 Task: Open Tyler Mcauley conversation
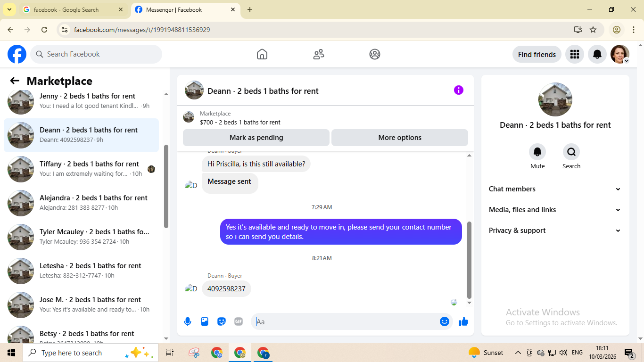(81, 237)
